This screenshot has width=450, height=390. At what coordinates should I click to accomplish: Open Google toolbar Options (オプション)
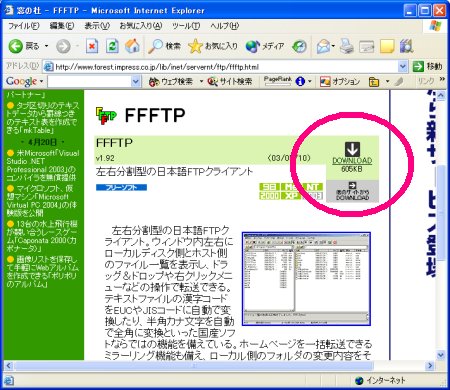tap(340, 81)
